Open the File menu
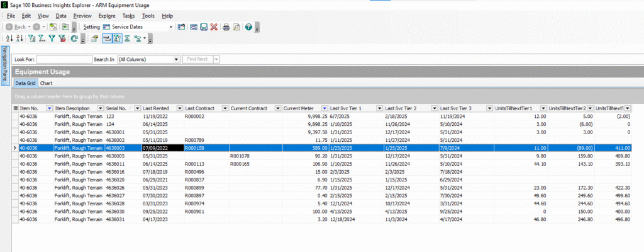Viewport: 644px width, 252px height. point(11,16)
